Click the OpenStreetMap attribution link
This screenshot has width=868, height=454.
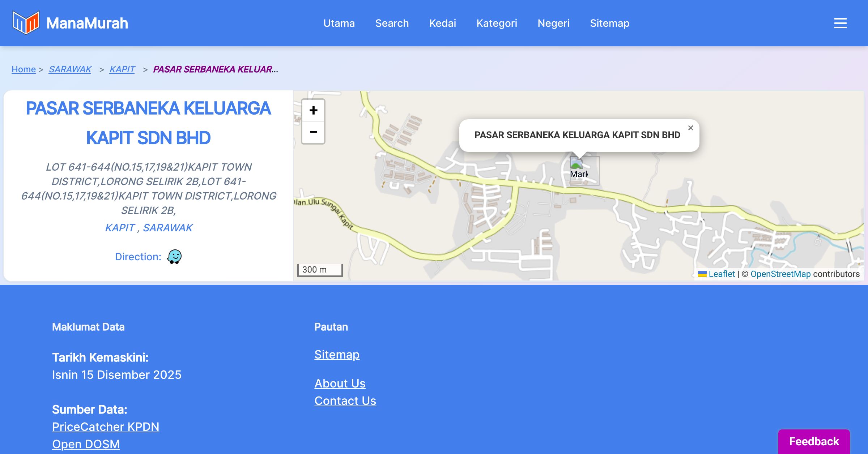click(x=780, y=274)
